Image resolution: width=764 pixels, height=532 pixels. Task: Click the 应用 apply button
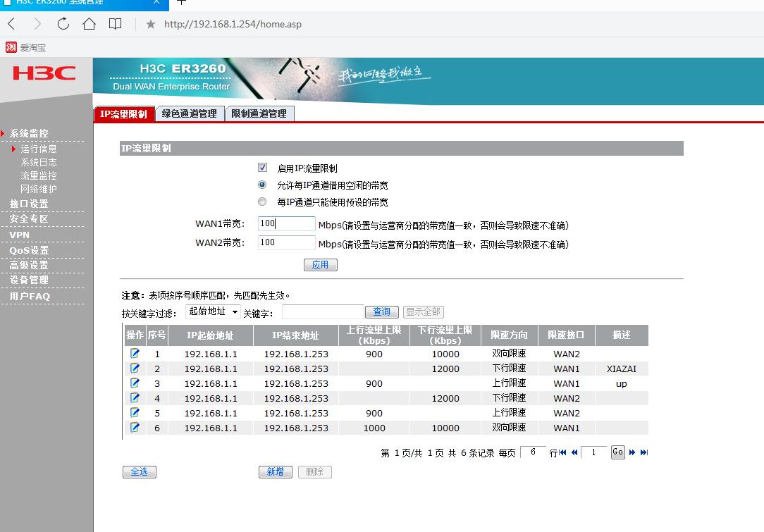pyautogui.click(x=320, y=264)
